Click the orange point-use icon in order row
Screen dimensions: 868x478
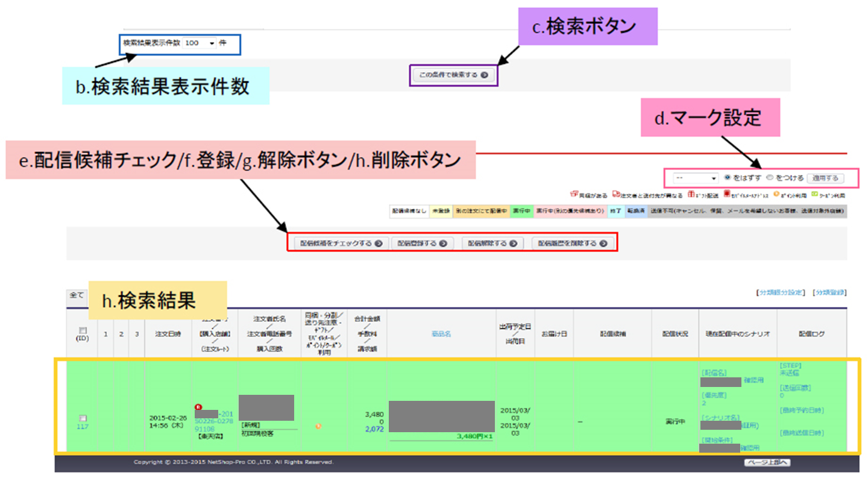[x=318, y=426]
